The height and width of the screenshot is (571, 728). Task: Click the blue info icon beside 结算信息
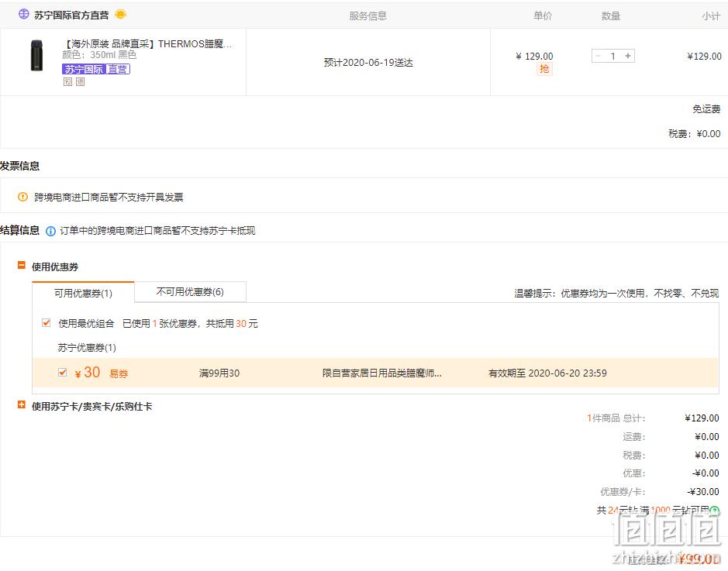(50, 231)
